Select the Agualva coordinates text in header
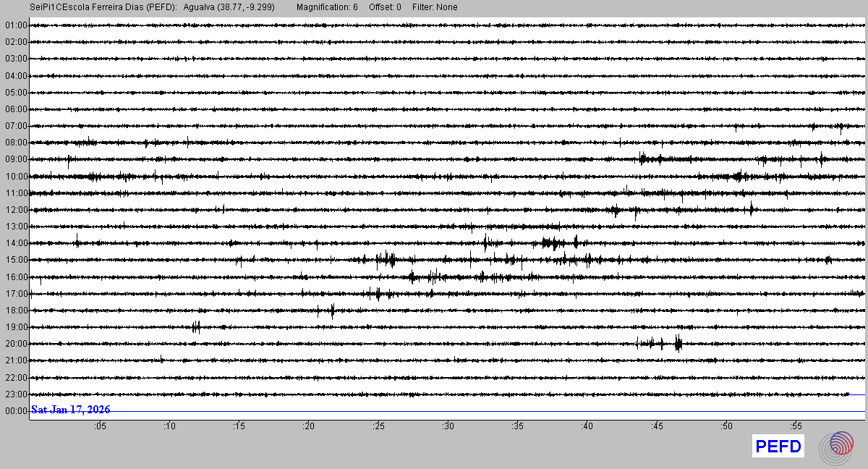This screenshot has height=469, width=868. 229,7
